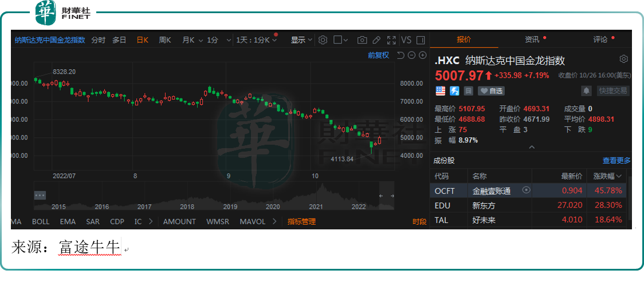Screen dimensions: 644x282
Task: Select the WMSR sub-indicator
Action: pyautogui.click(x=218, y=221)
